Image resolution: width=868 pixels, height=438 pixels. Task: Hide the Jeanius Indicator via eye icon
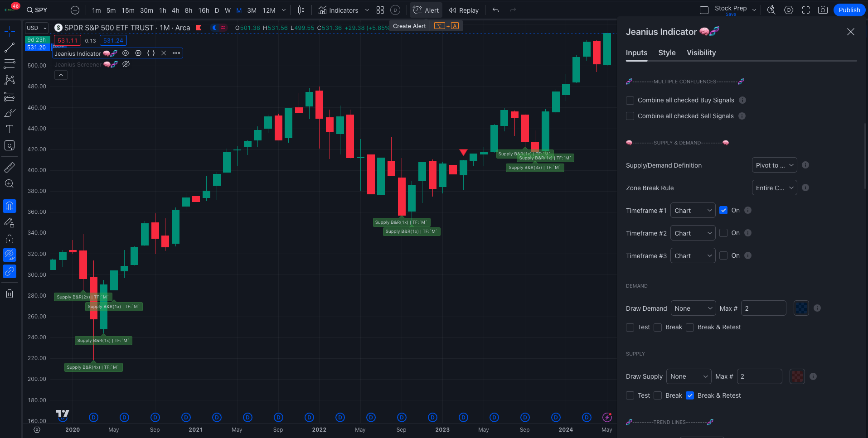[126, 53]
